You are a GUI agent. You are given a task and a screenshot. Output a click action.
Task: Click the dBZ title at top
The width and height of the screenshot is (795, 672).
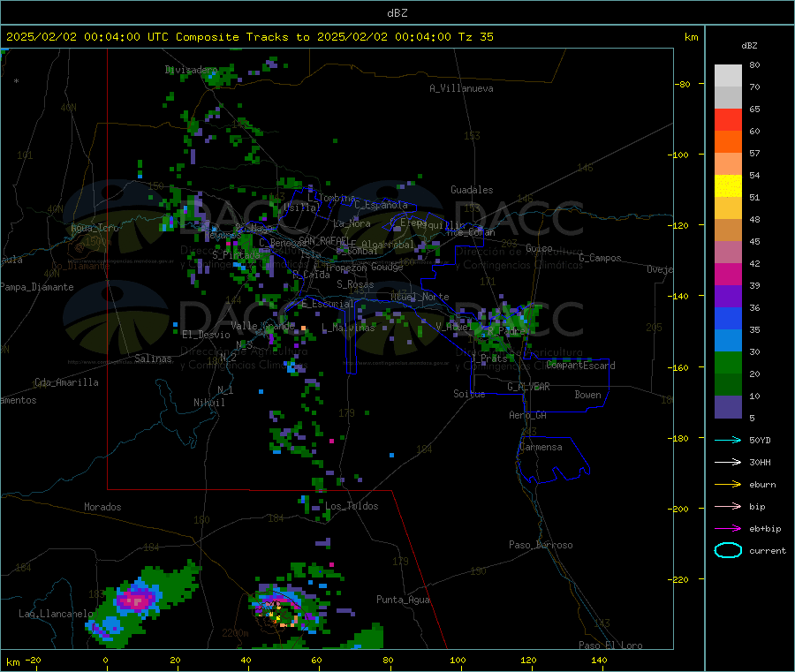coord(397,13)
